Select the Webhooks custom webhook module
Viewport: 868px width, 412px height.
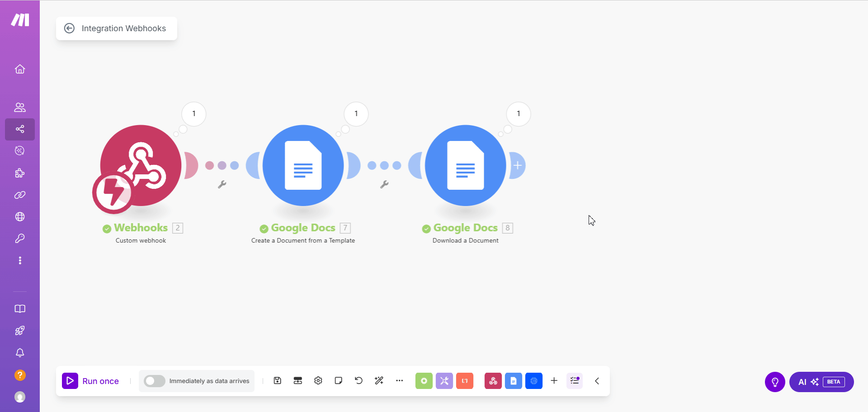click(141, 165)
